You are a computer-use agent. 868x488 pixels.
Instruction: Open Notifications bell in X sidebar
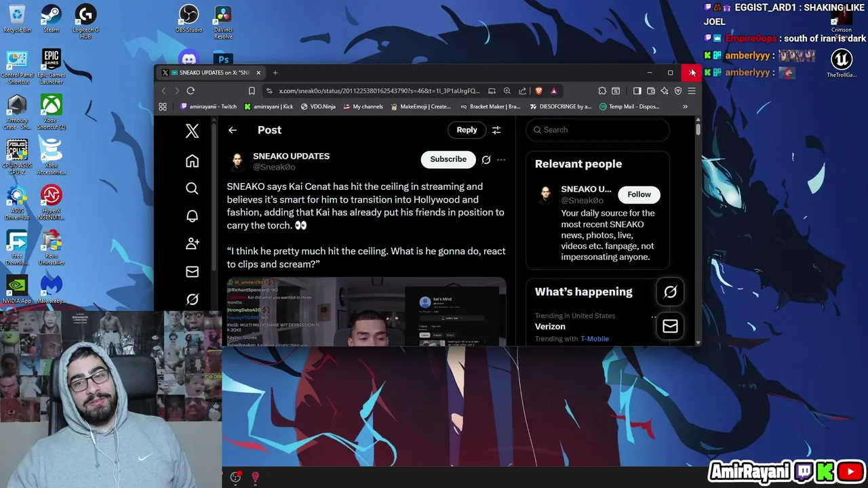[192, 216]
